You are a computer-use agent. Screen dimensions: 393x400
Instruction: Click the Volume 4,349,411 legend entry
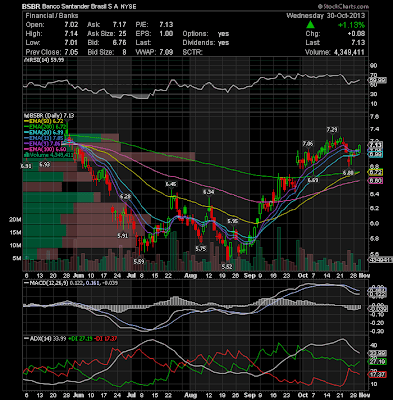pyautogui.click(x=49, y=155)
